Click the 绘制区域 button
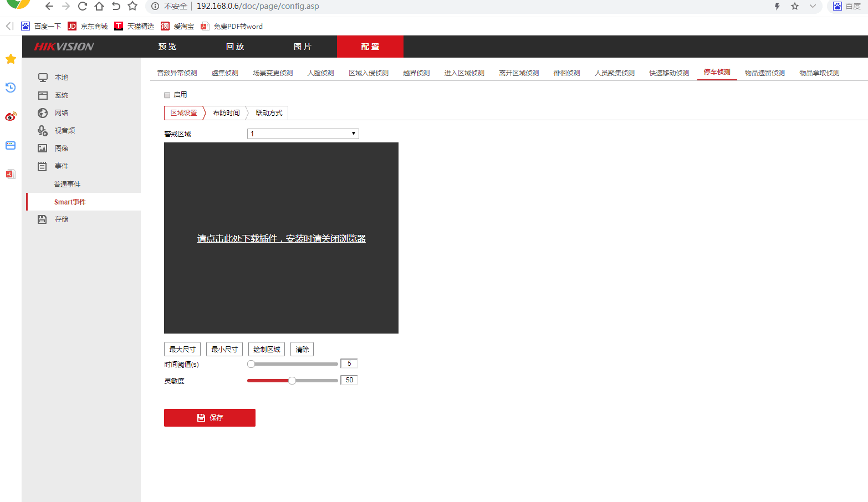The width and height of the screenshot is (868, 502). click(267, 349)
